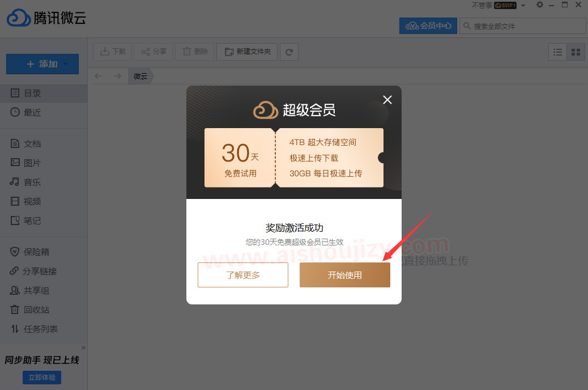The width and height of the screenshot is (588, 390).
Task: Click the 4TB 超大存储空间 text
Action: click(323, 142)
